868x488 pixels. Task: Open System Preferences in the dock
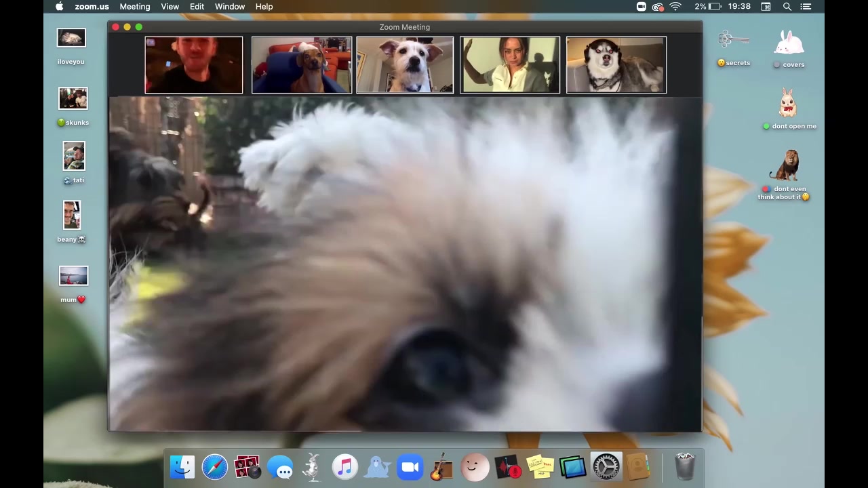tap(606, 468)
